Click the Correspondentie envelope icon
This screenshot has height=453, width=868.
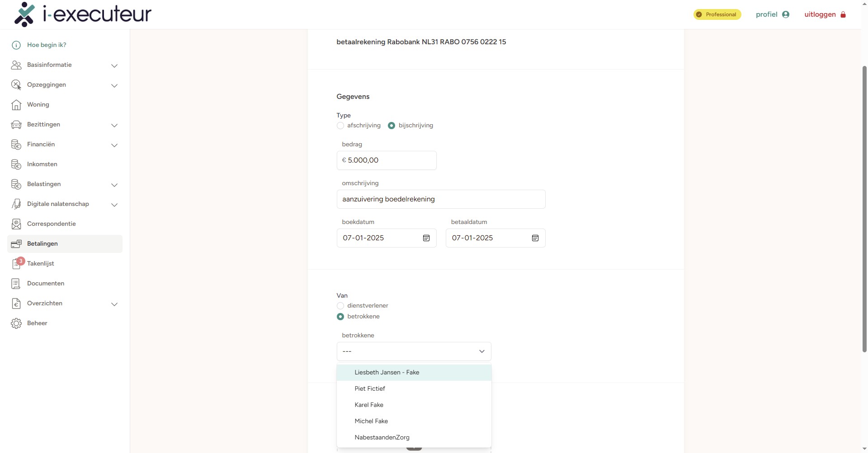tap(16, 224)
